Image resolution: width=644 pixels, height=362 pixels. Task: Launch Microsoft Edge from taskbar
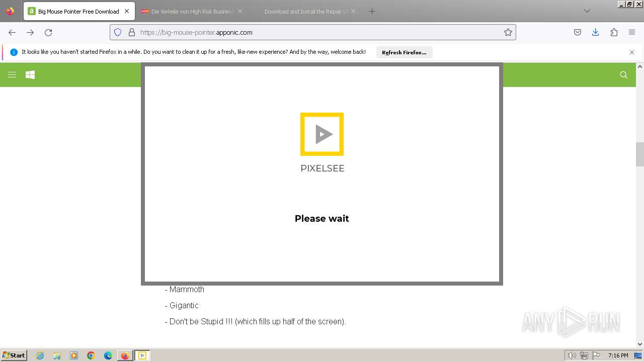[108, 355]
